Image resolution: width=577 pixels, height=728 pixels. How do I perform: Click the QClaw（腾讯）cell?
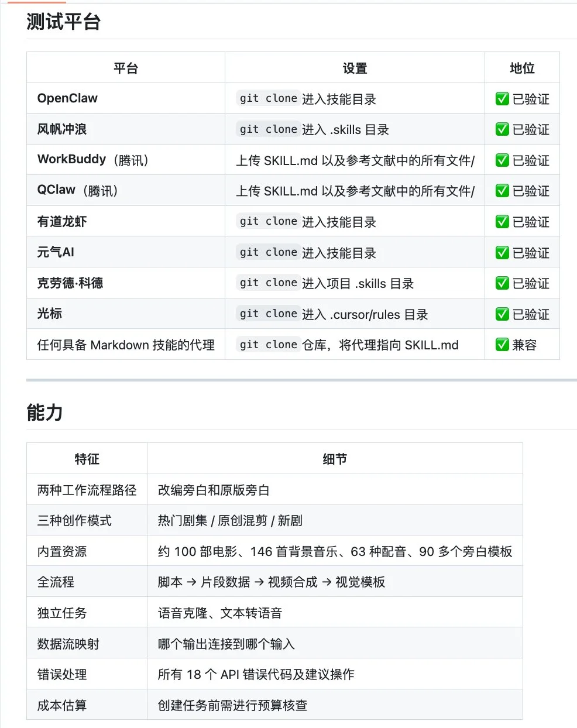click(126, 190)
